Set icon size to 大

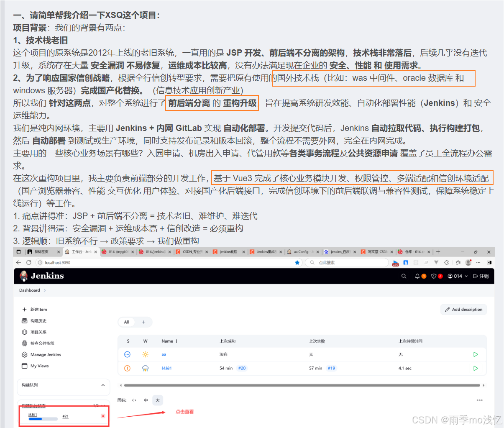coord(157,400)
